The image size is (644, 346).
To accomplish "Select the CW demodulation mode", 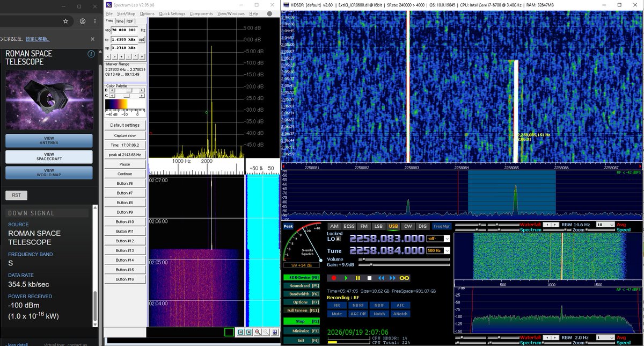I will coord(408,226).
